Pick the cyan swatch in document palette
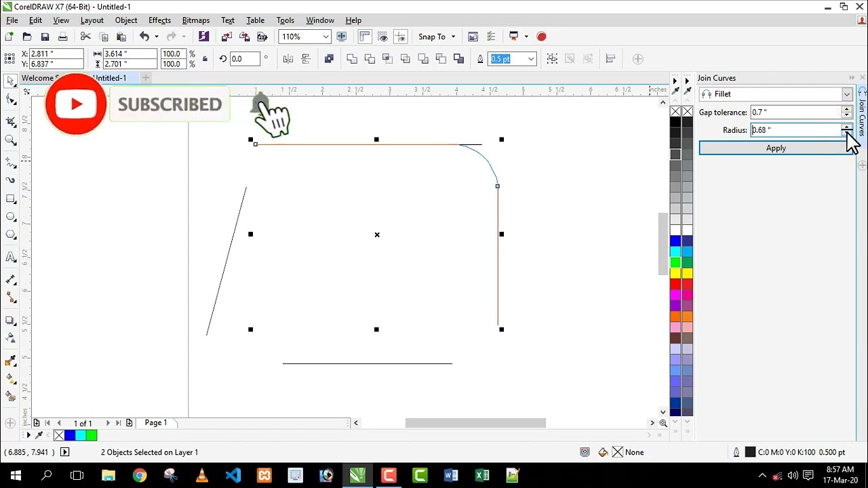Viewport: 868px width, 488px height. point(81,436)
